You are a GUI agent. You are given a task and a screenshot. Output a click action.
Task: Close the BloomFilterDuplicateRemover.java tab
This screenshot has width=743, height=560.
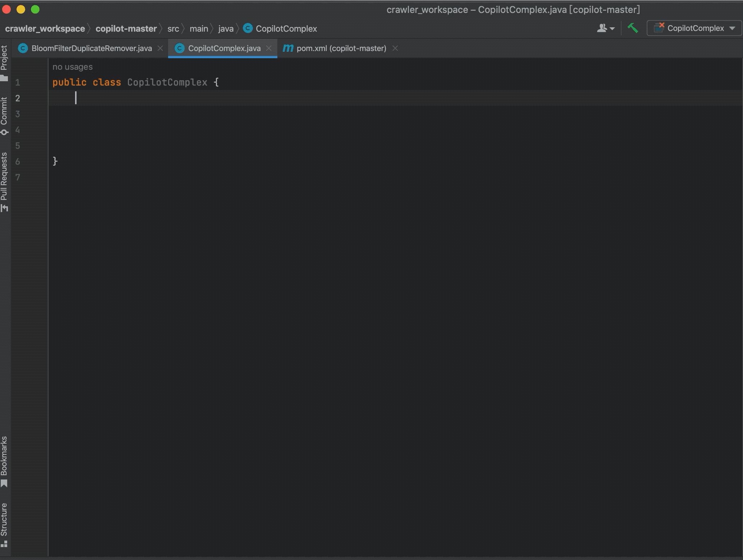click(x=160, y=48)
